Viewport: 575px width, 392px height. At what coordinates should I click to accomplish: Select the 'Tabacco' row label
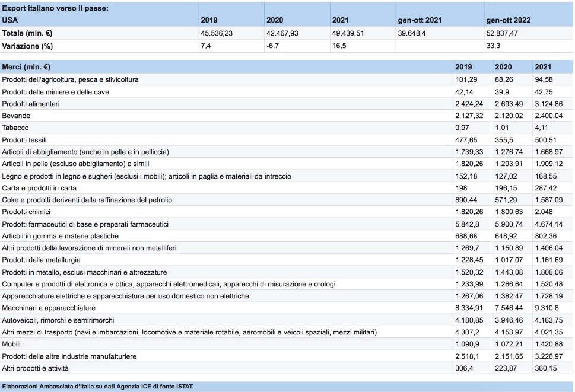pyautogui.click(x=15, y=128)
